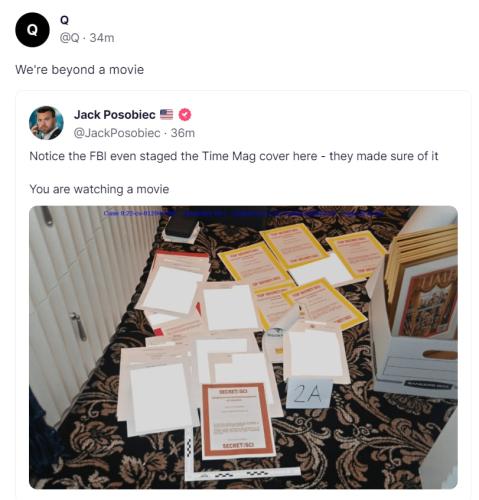Click the black Q profile avatar

coord(32,30)
